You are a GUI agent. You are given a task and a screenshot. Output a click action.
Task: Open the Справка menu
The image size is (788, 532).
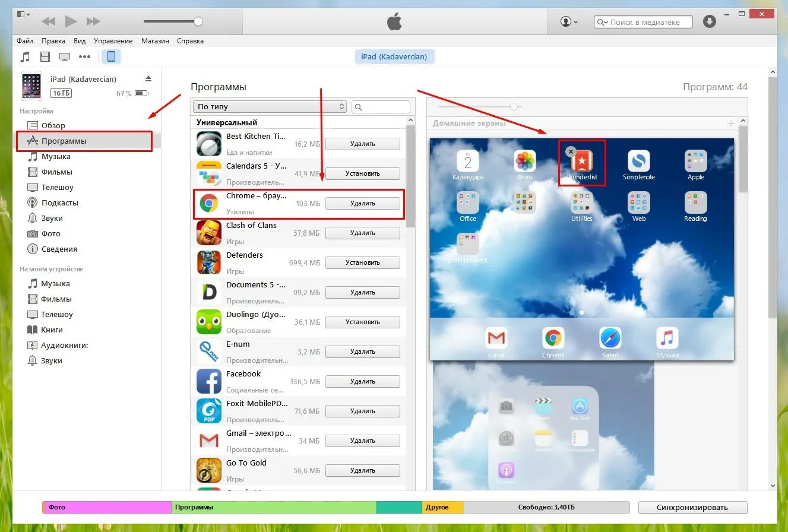coord(190,41)
